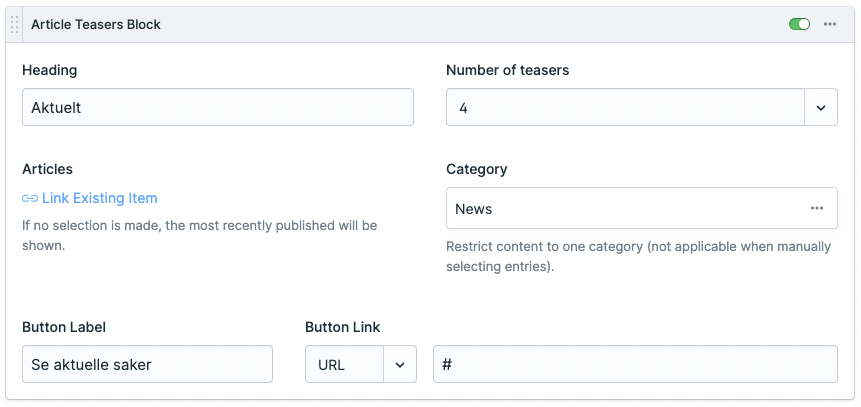Open the URL link type dropdown
This screenshot has height=407, width=861.
pyautogui.click(x=345, y=365)
